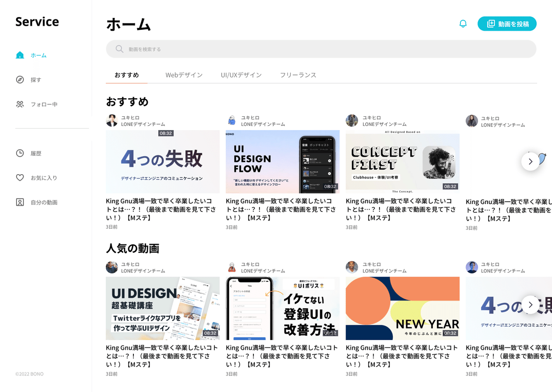Viewport: 552px width, 392px height.
Task: Click the following people icon
Action: tap(20, 104)
